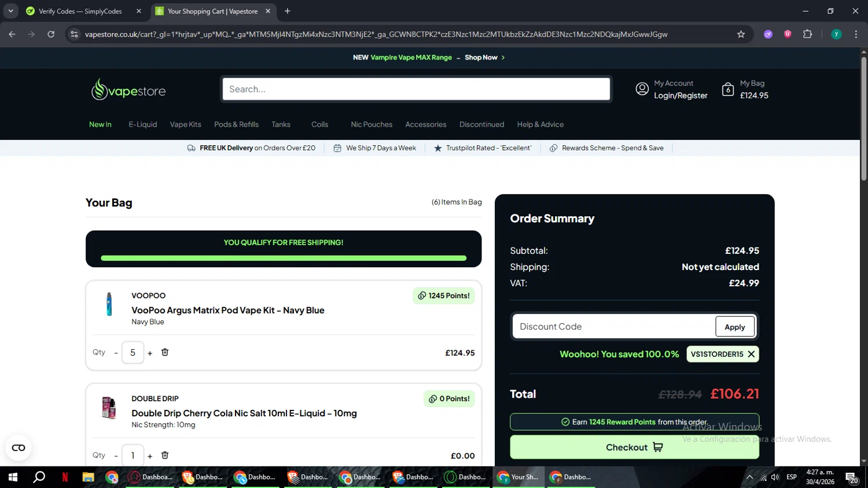Go back to previous page
This screenshot has width=868, height=488.
[12, 34]
